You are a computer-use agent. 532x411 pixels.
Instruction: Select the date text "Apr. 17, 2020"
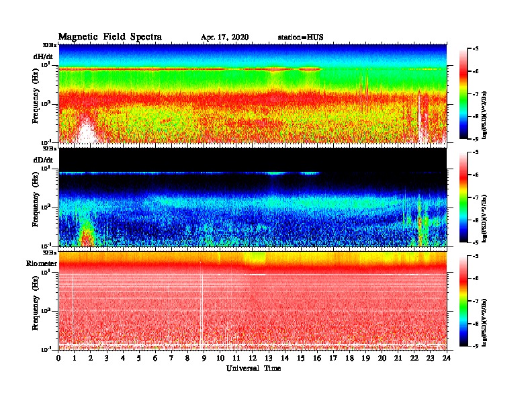tap(224, 38)
